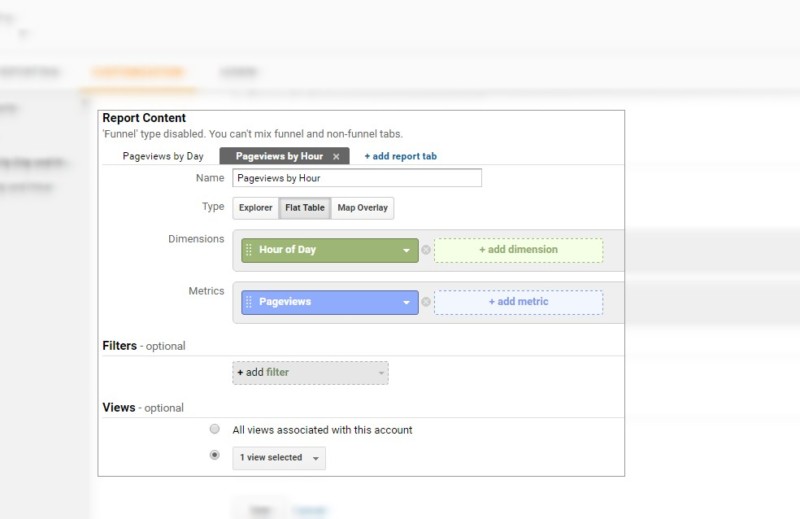
Task: Select All views associated with this account
Action: coord(214,429)
